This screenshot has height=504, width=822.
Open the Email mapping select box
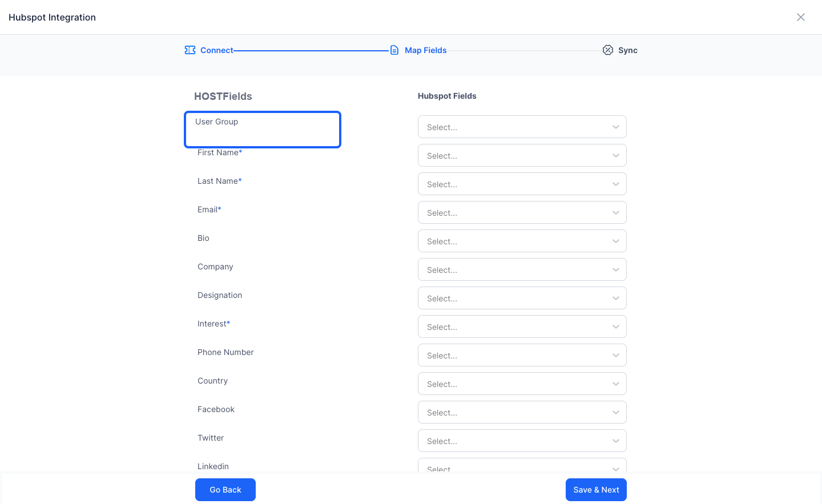(x=522, y=212)
